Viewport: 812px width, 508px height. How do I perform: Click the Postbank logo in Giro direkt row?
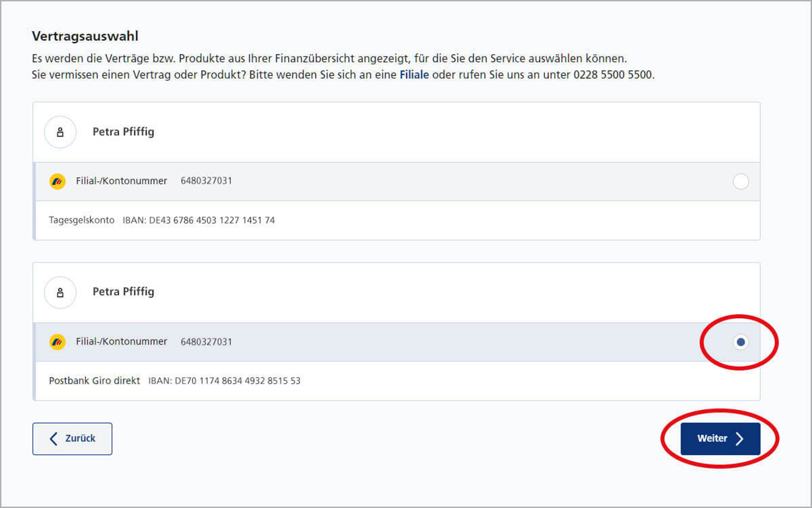[57, 342]
